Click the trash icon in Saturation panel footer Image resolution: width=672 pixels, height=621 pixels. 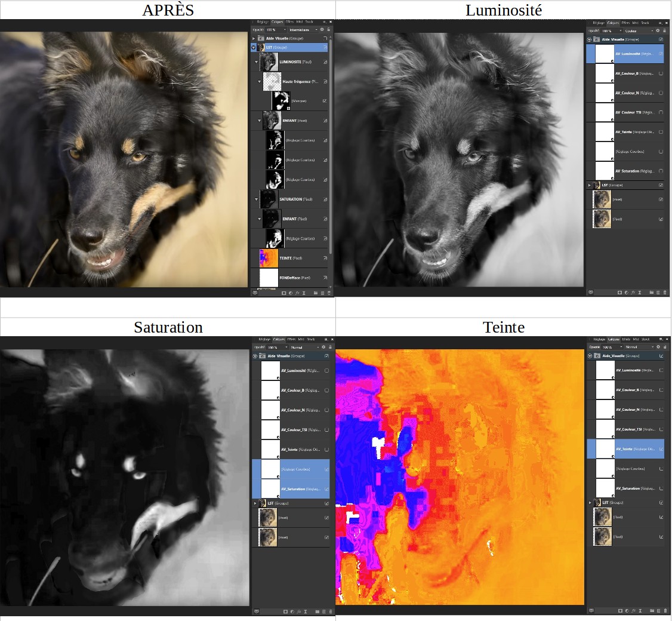[331, 611]
